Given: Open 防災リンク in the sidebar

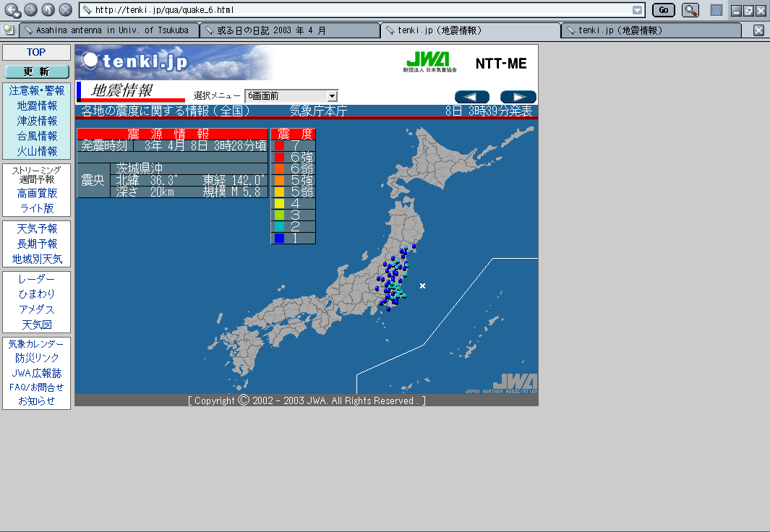Looking at the screenshot, I should 37,359.
